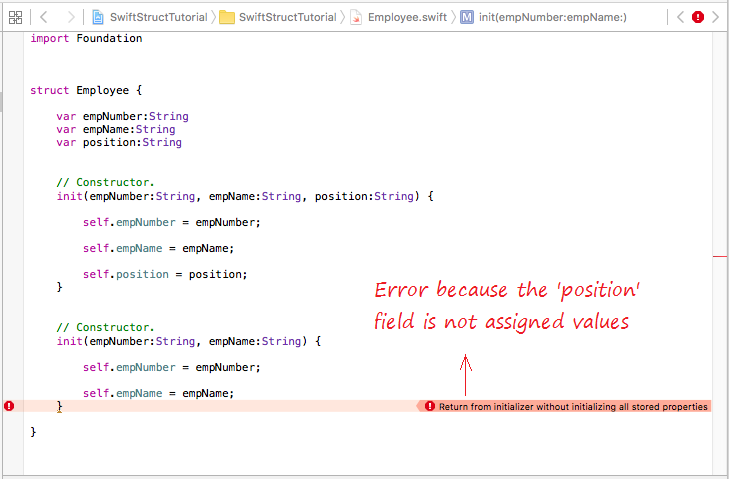Open Employee.swift breadcrumb menu

pyautogui.click(x=407, y=17)
